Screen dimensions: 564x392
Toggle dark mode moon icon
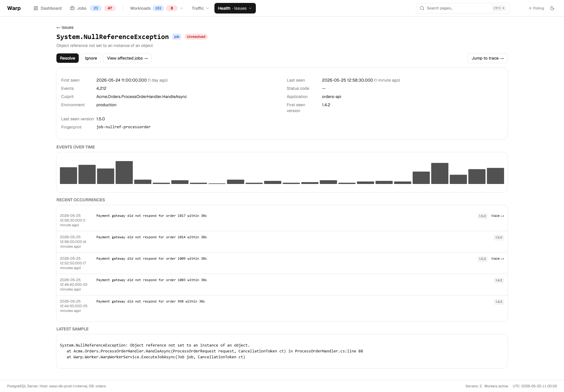pyautogui.click(x=552, y=8)
